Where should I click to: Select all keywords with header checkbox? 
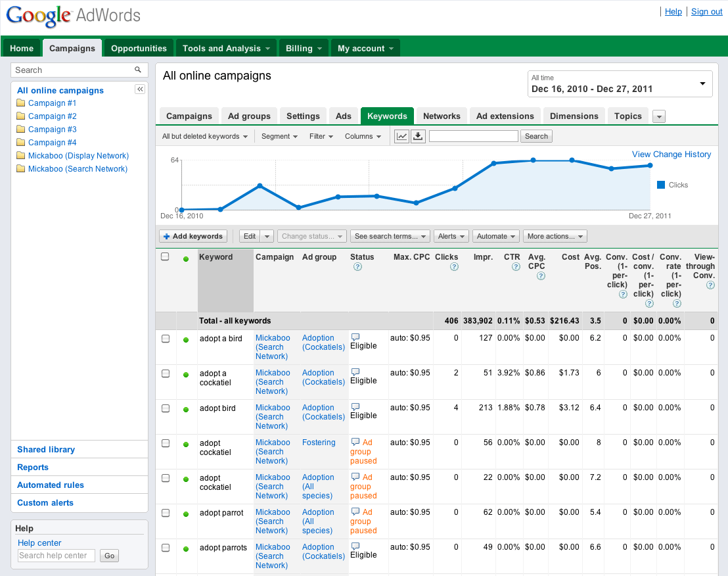point(165,256)
